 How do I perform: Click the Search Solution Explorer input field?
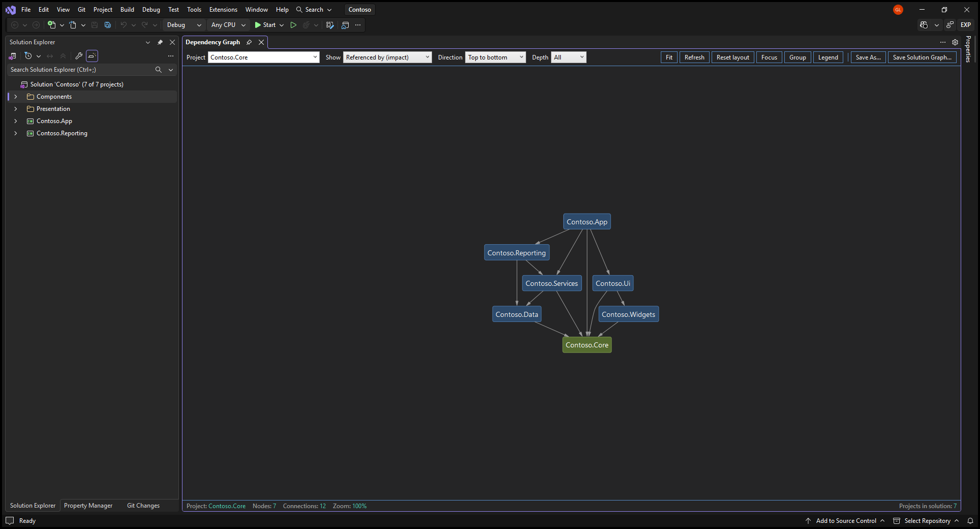pyautogui.click(x=81, y=70)
